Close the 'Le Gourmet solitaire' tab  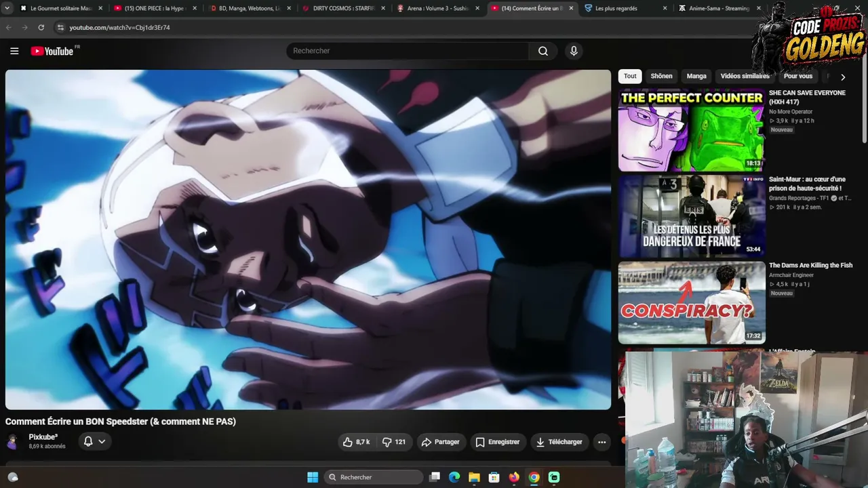point(100,8)
